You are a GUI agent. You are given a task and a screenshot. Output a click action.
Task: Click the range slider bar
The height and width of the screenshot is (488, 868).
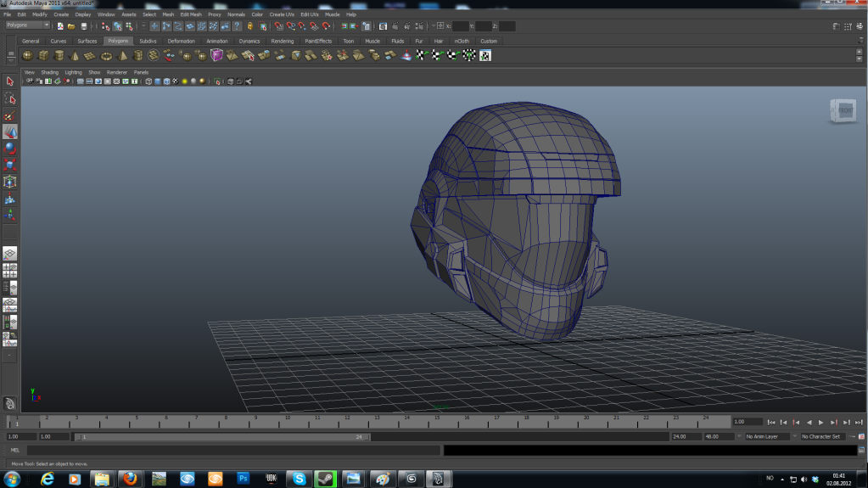222,437
